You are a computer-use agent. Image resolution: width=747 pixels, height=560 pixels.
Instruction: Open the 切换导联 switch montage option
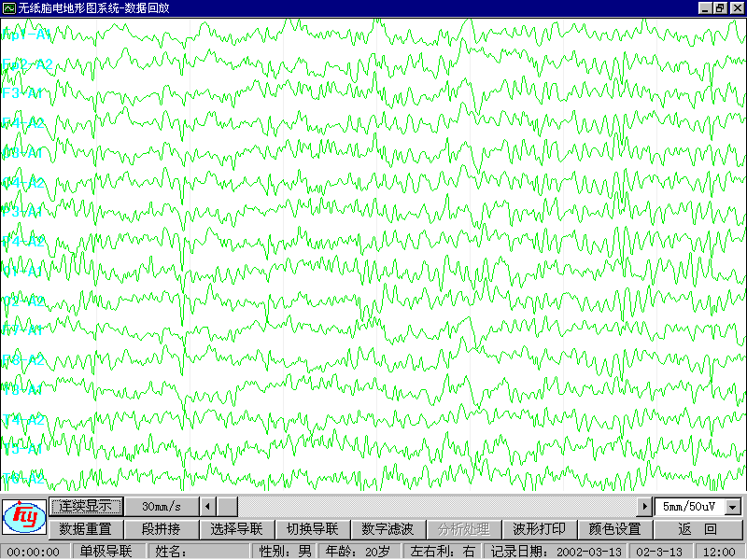click(312, 528)
